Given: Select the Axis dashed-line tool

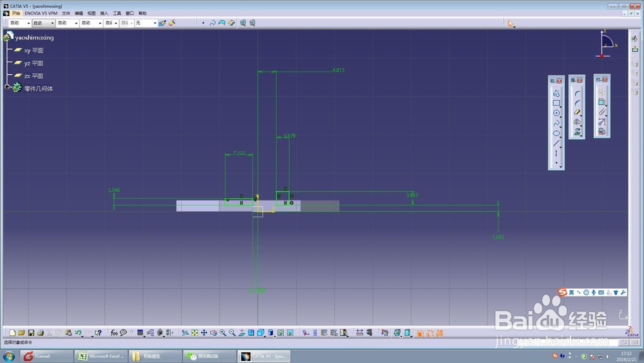Looking at the screenshot, I should [556, 153].
